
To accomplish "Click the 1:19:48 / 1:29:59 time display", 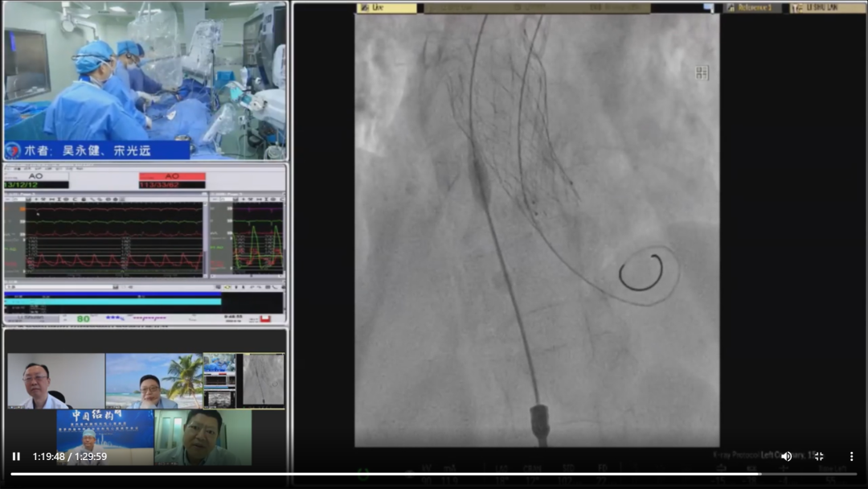I will 70,456.
